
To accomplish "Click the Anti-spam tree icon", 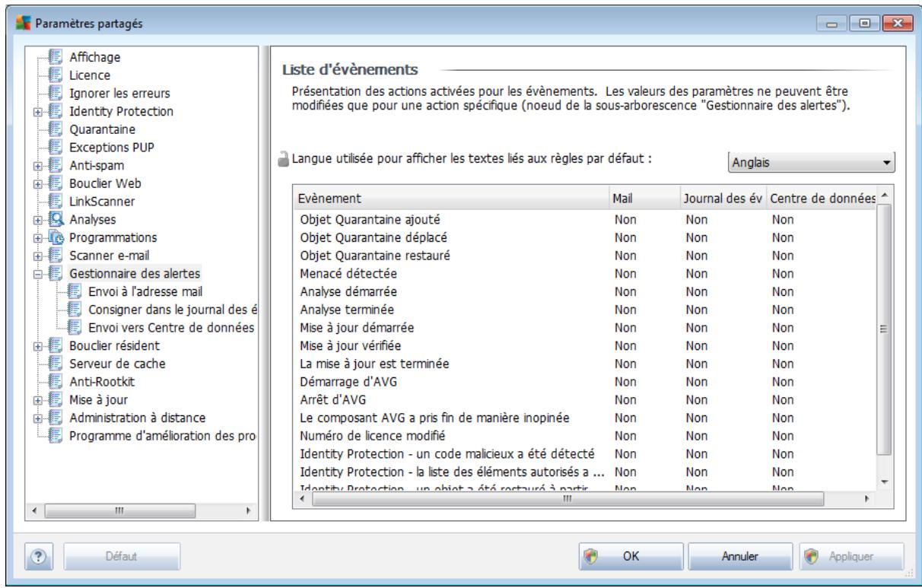I will (53, 167).
